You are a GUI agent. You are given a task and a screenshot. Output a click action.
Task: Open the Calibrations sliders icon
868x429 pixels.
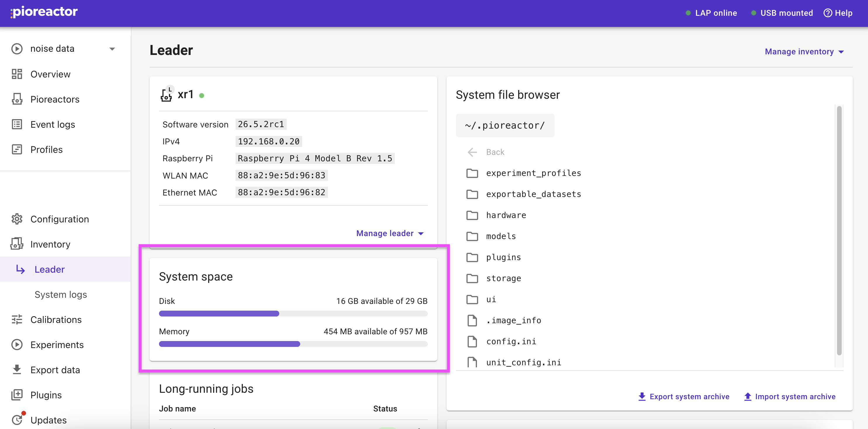[17, 319]
